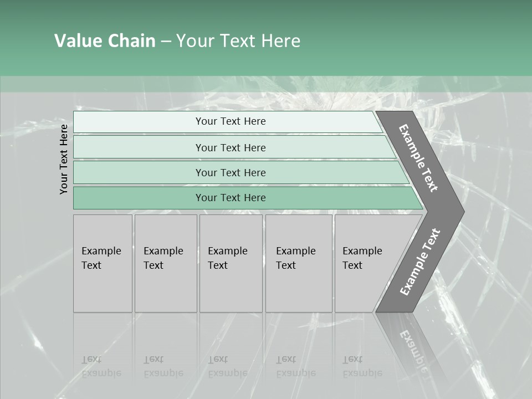Click the fourth "Example Text" box
The width and height of the screenshot is (532, 399).
click(298, 263)
